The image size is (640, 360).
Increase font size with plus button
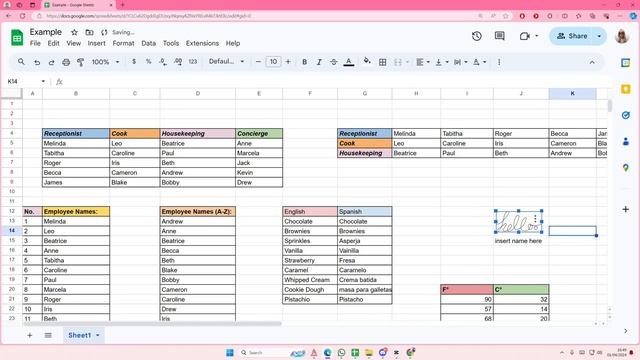288,62
